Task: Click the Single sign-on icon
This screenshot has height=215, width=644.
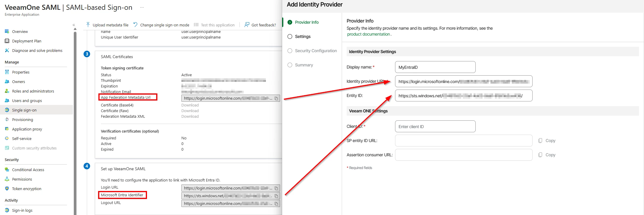Action: click(x=7, y=110)
